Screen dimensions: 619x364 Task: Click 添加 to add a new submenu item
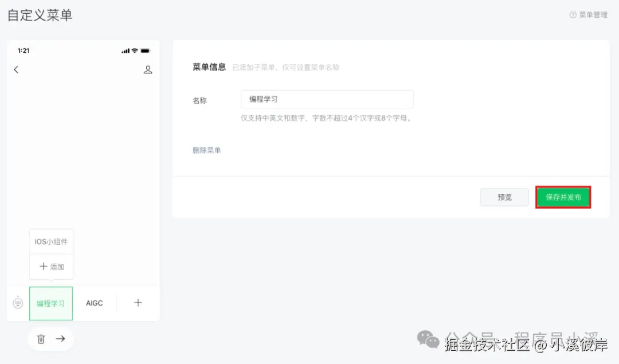point(51,266)
